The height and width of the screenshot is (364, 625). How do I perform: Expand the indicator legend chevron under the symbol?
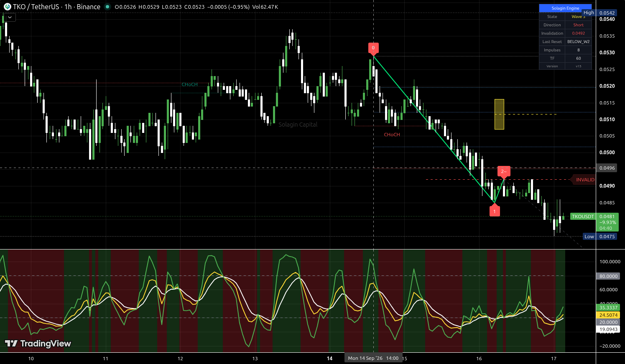10,18
